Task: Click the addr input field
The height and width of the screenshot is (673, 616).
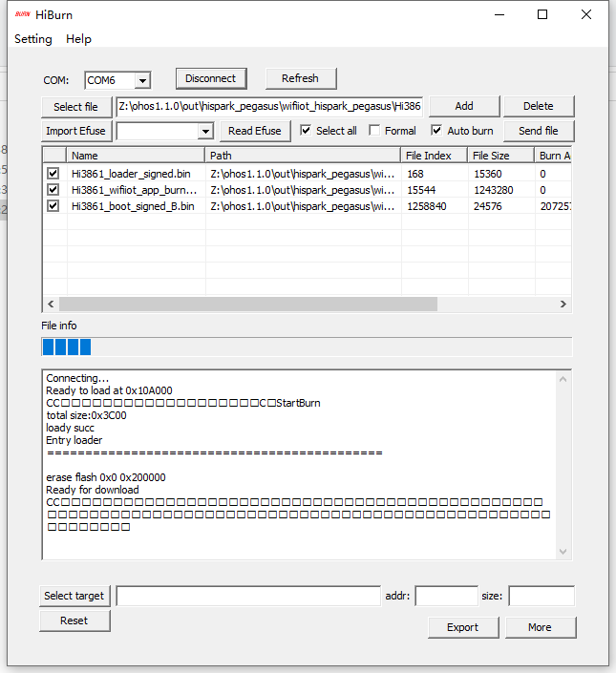Action: coord(446,597)
